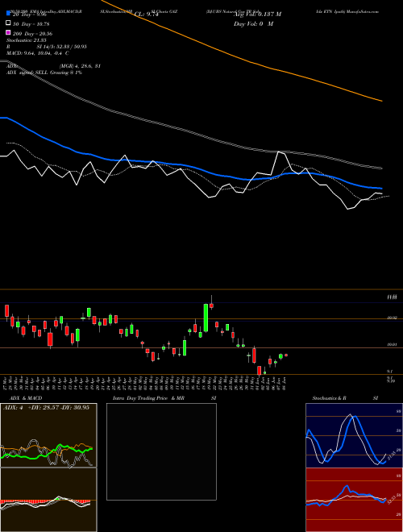Image resolution: width=403 pixels, height=532 pixels.
Task: Click the 'ADX: 4 +DY: 28.57 -DY: 30.95' readout
Action: (46, 408)
